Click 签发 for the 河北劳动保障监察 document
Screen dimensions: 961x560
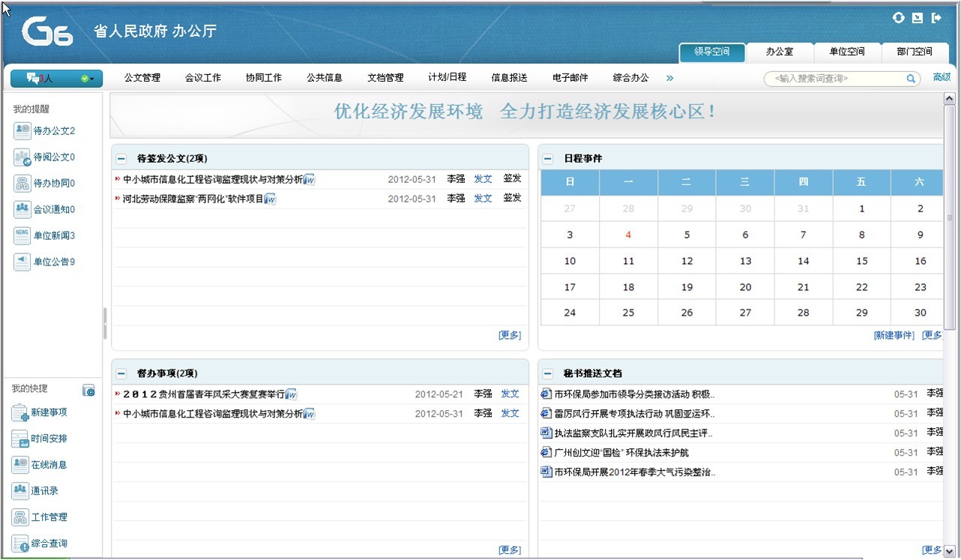(x=512, y=198)
